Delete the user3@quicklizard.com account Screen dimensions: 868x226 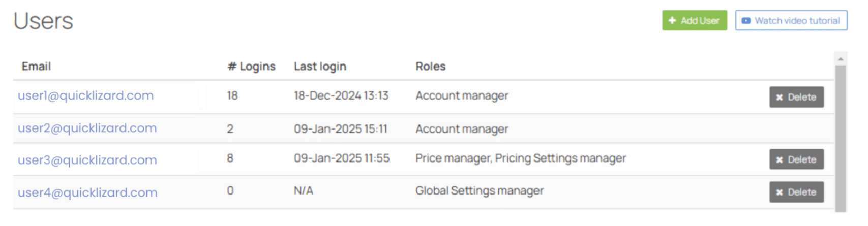796,159
